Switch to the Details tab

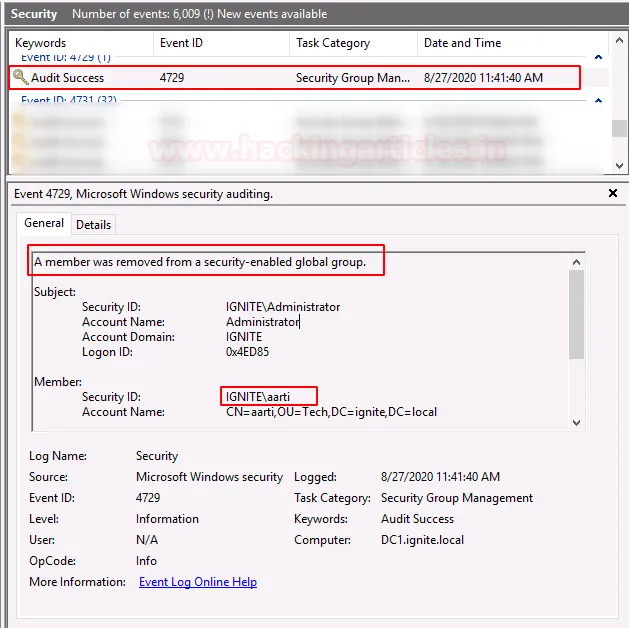click(94, 225)
